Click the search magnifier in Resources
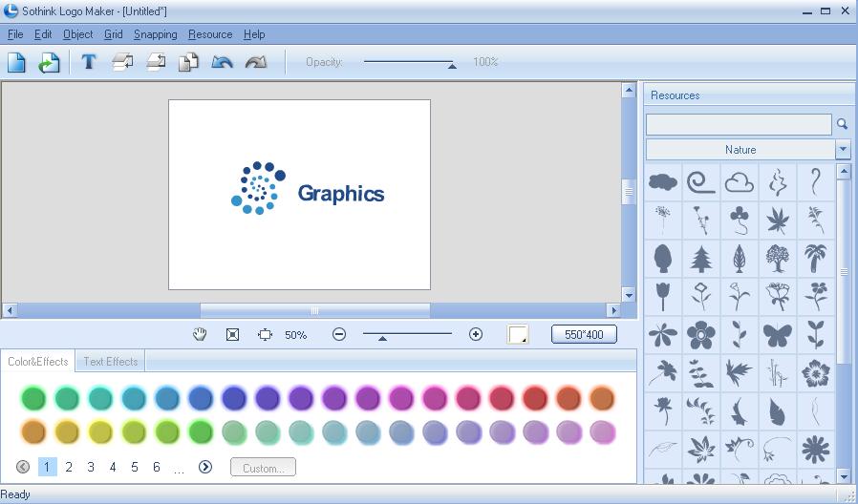 [842, 125]
